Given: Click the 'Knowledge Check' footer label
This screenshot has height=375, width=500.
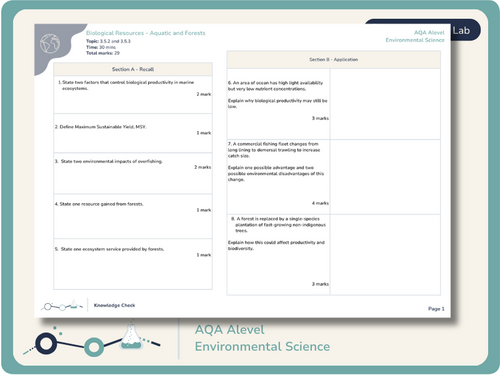Looking at the screenshot, I should pyautogui.click(x=114, y=305).
